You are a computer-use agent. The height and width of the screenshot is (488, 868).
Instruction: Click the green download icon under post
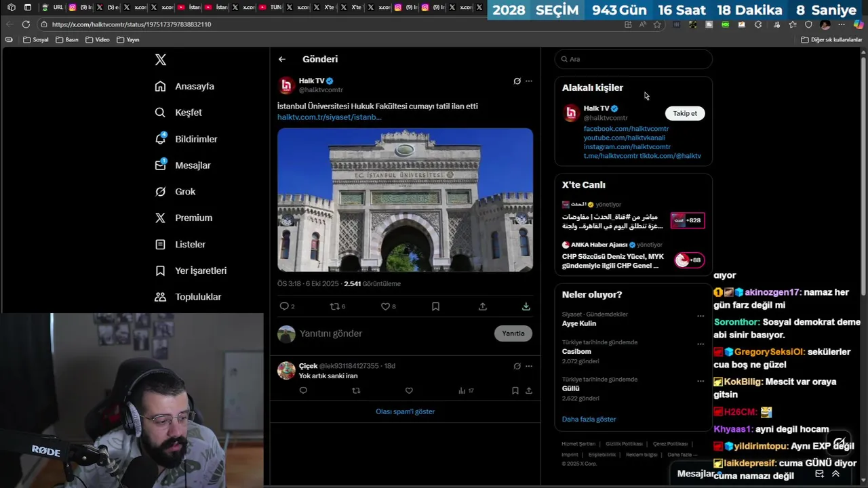tap(526, 306)
